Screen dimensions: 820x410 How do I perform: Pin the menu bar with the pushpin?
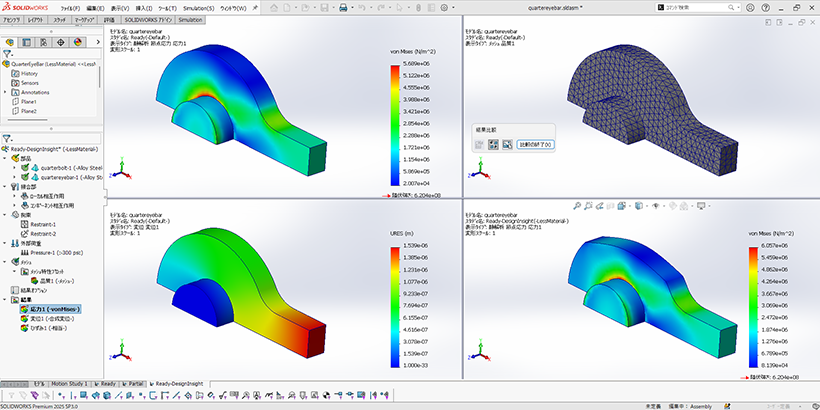(x=252, y=8)
